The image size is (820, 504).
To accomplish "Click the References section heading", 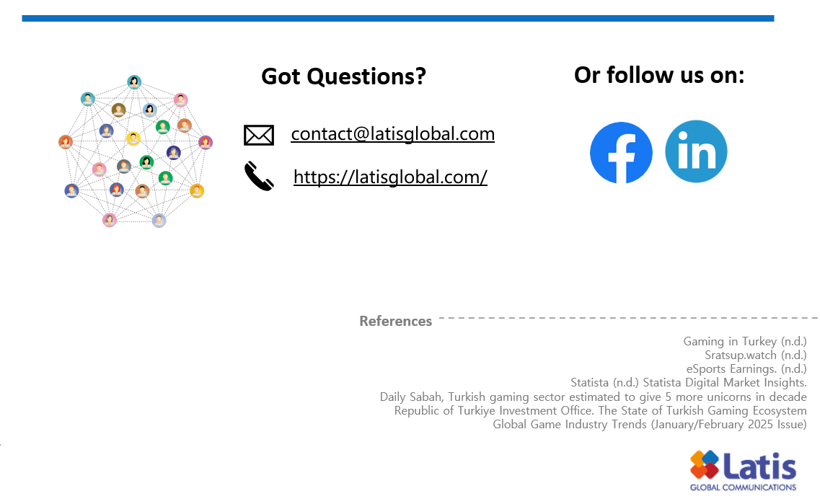I will tap(396, 322).
